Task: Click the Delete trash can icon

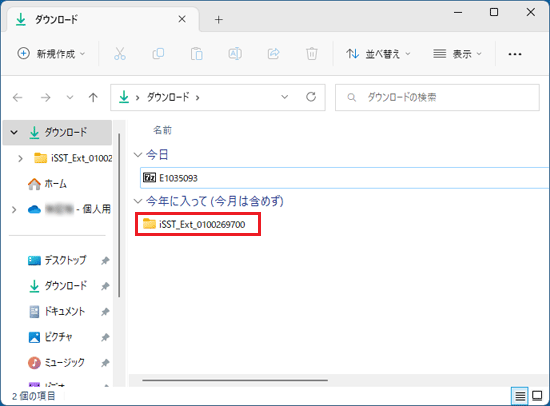Action: click(x=312, y=54)
